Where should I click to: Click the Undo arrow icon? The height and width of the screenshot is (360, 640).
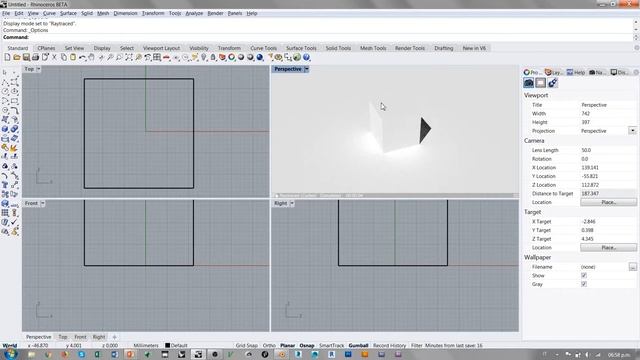(82, 58)
